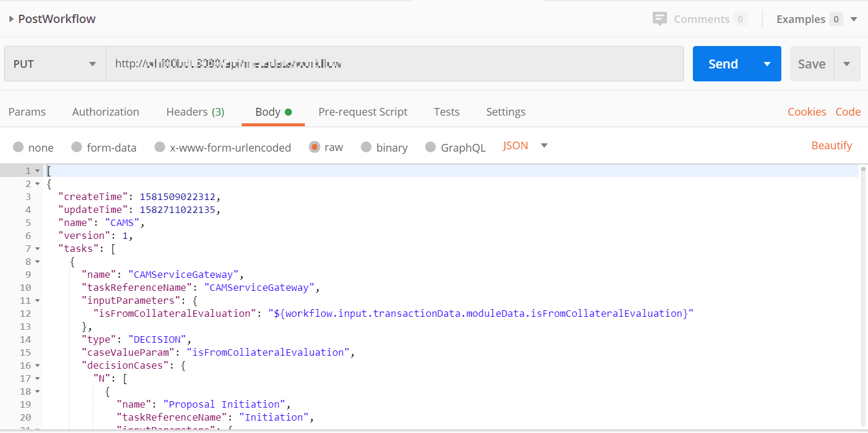Click the Beautify link
The height and width of the screenshot is (433, 868).
[x=831, y=146]
